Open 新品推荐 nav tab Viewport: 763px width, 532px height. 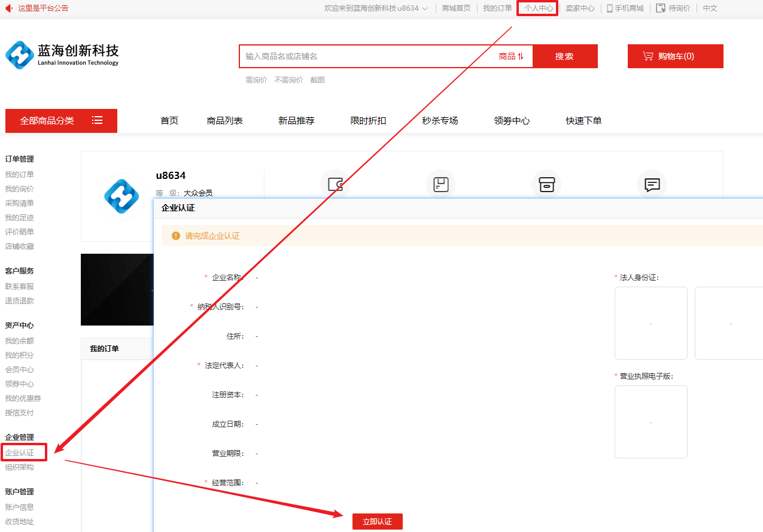coord(296,120)
